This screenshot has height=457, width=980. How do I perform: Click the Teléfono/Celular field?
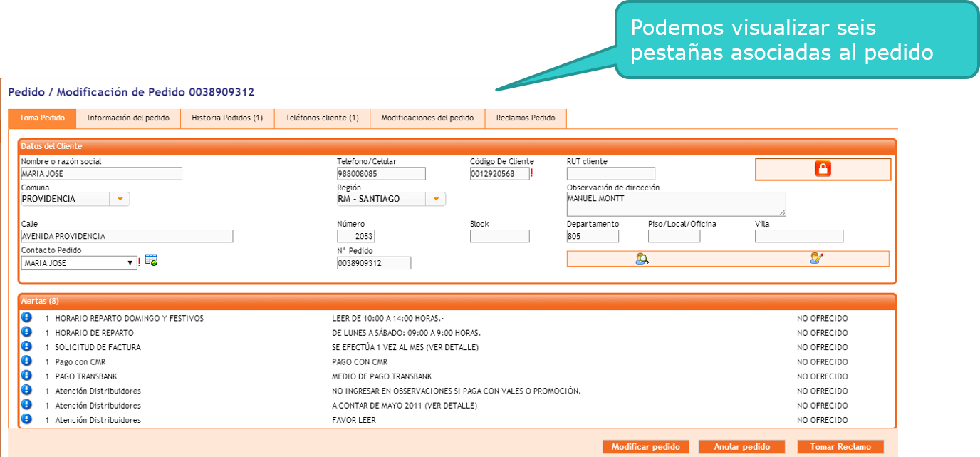point(381,174)
